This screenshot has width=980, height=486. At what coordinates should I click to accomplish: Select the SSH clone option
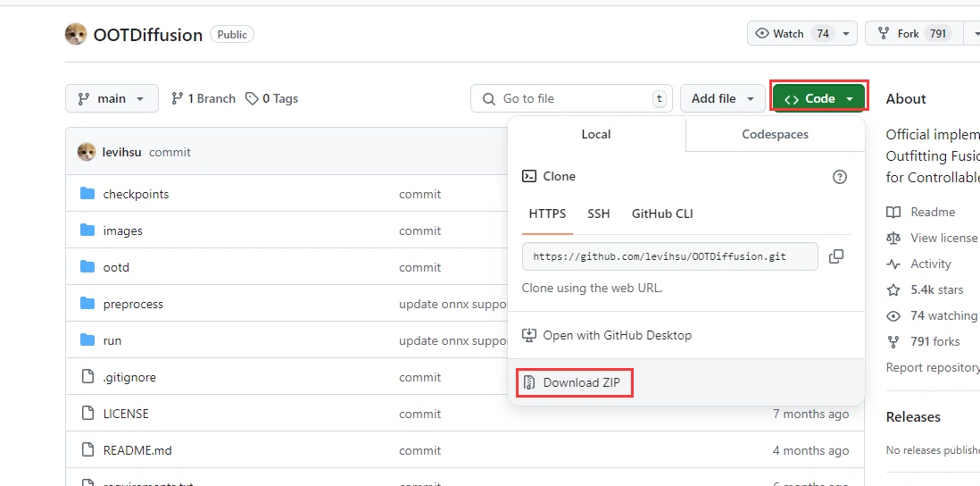pyautogui.click(x=599, y=214)
